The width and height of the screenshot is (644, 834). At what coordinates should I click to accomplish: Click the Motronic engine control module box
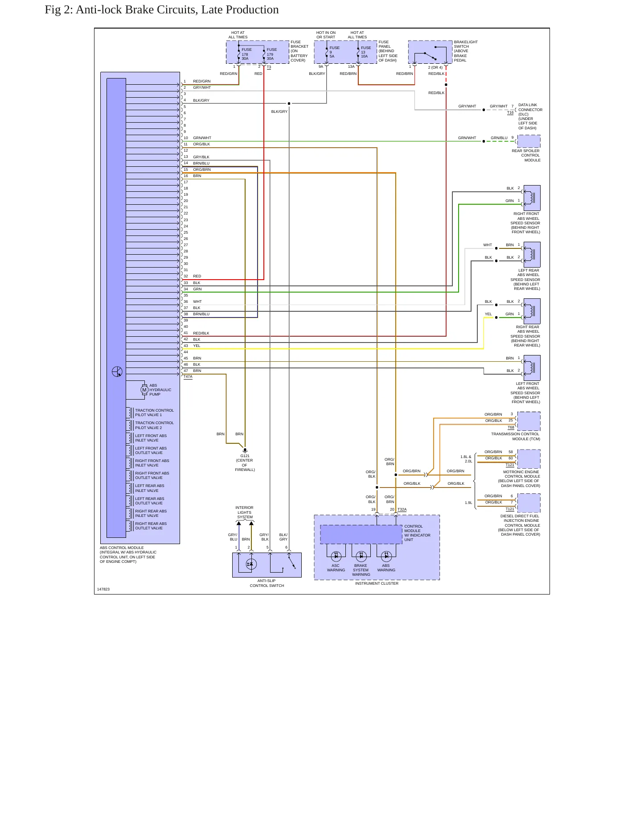pos(529,459)
